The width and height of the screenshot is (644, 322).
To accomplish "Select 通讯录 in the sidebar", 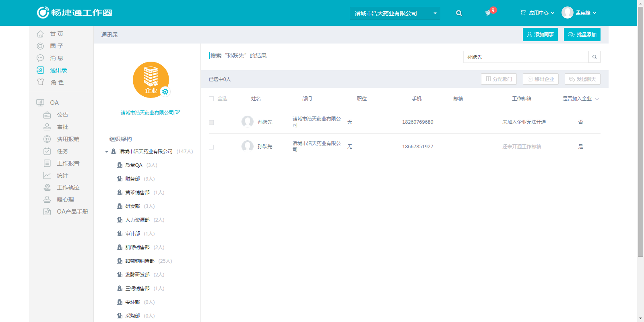I will 58,70.
